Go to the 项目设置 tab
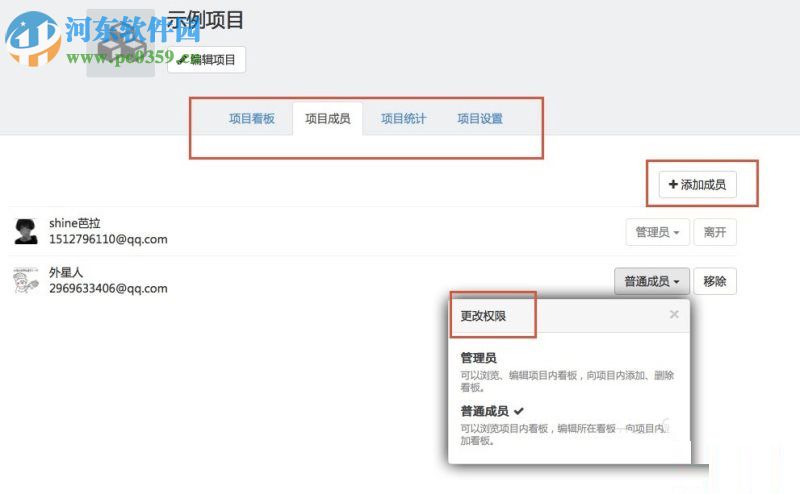Image resolution: width=800 pixels, height=494 pixels. point(480,119)
